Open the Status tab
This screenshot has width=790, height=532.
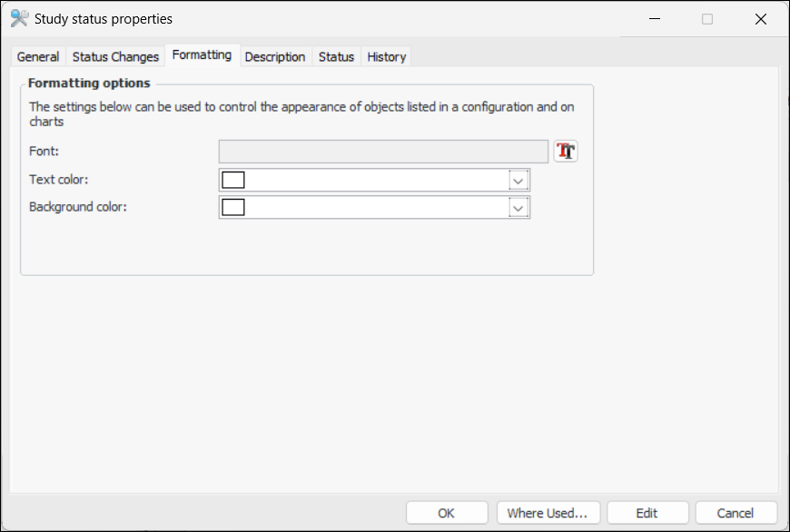click(x=336, y=56)
